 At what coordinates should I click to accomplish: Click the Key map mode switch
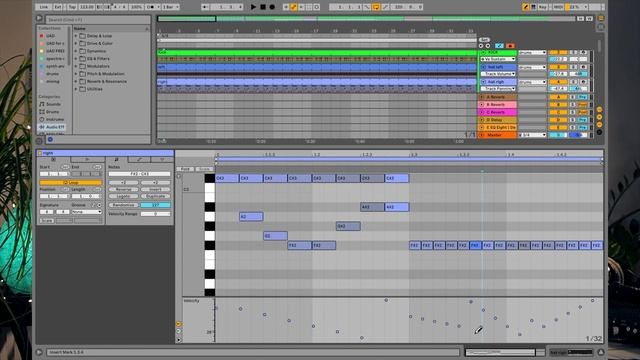542,7
